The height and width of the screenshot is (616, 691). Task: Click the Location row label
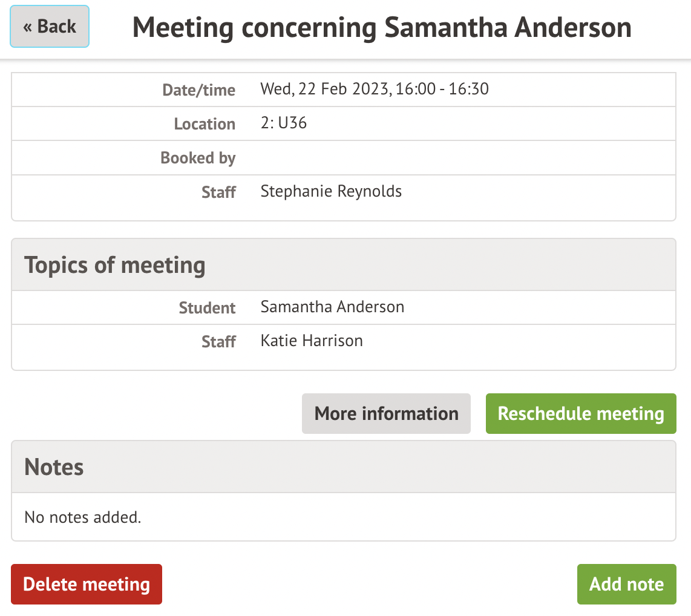coord(205,124)
